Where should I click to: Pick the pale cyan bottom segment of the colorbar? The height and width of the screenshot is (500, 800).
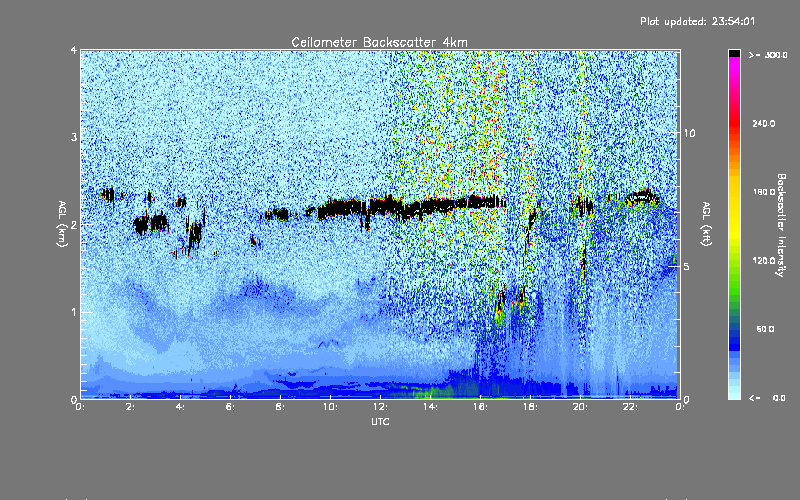click(x=734, y=394)
